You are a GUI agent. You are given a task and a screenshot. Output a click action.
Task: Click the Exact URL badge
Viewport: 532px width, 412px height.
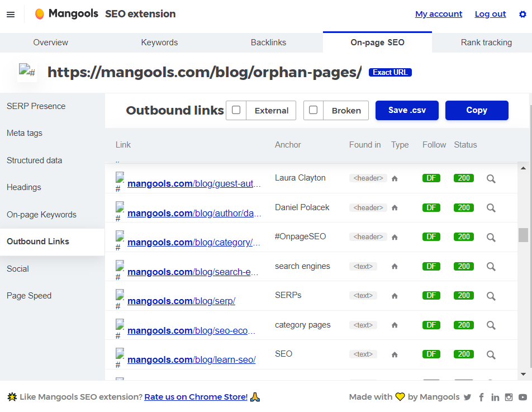pos(390,72)
